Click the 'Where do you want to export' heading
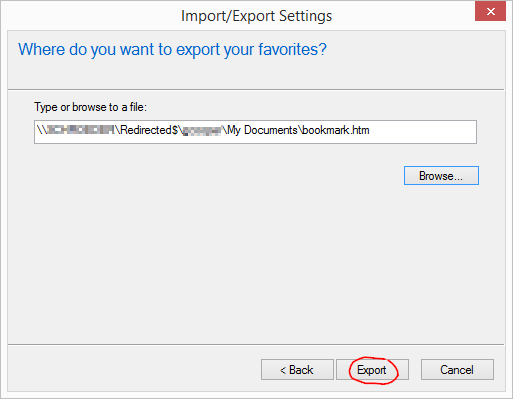 click(172, 49)
